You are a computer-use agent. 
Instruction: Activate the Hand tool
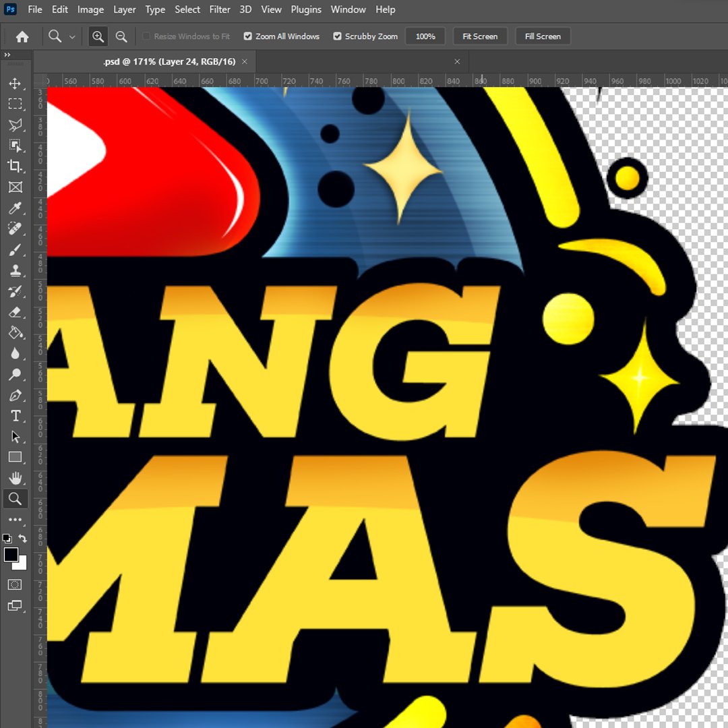[x=15, y=478]
